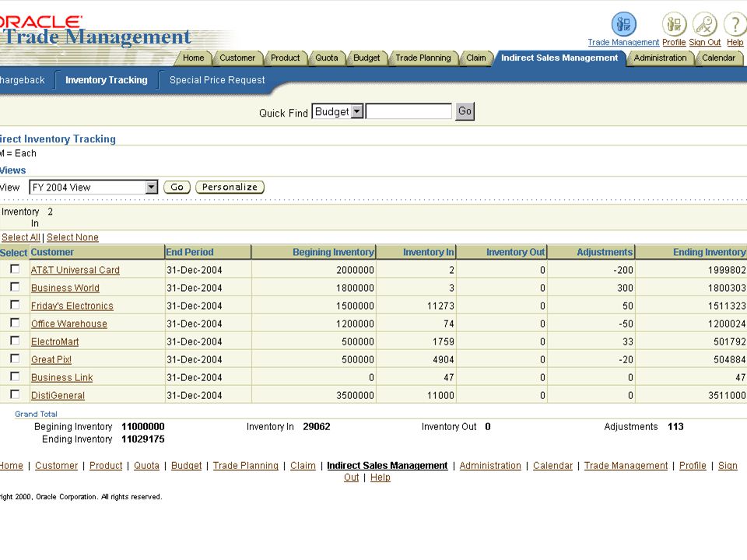Click the footer Quota link

point(146,466)
